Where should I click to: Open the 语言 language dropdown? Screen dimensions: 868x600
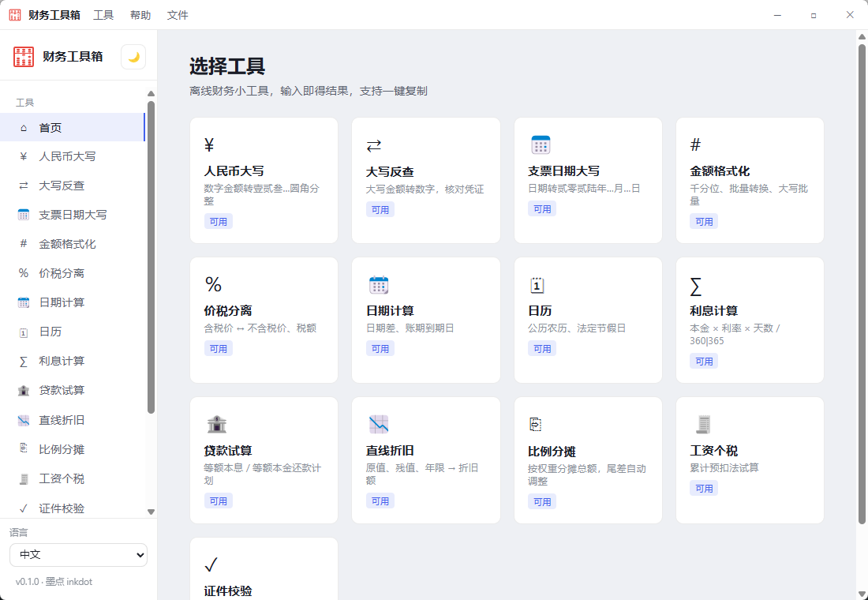(x=79, y=554)
